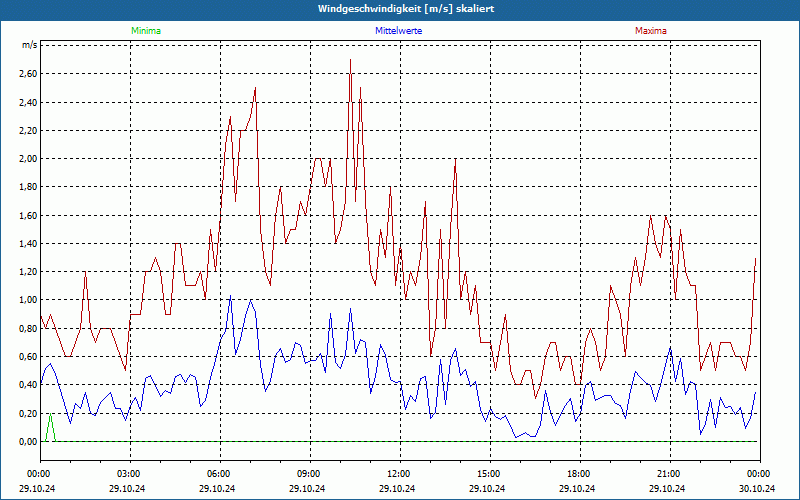This screenshot has width=800, height=500.
Task: Select the 0,40 y-axis value
Action: pyautogui.click(x=28, y=385)
